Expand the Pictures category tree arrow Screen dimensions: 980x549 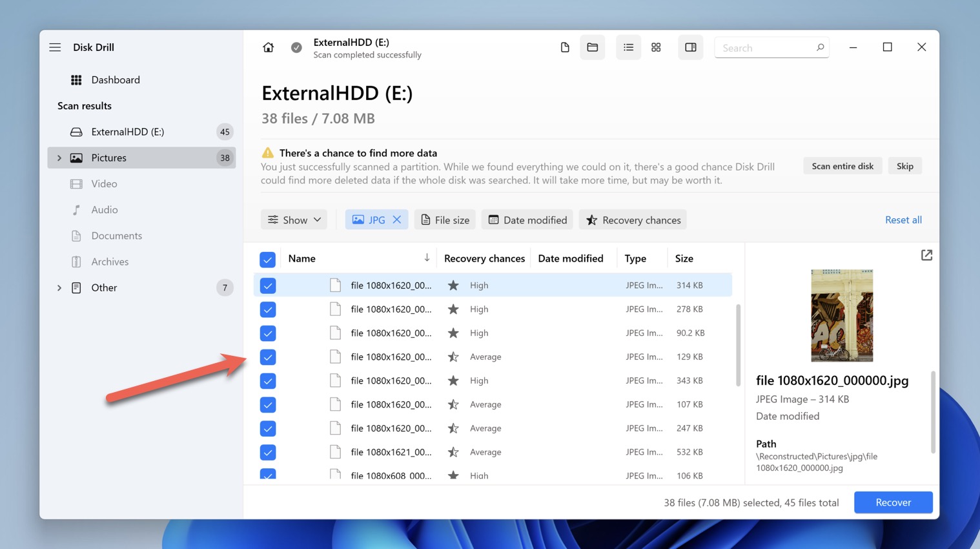point(59,158)
